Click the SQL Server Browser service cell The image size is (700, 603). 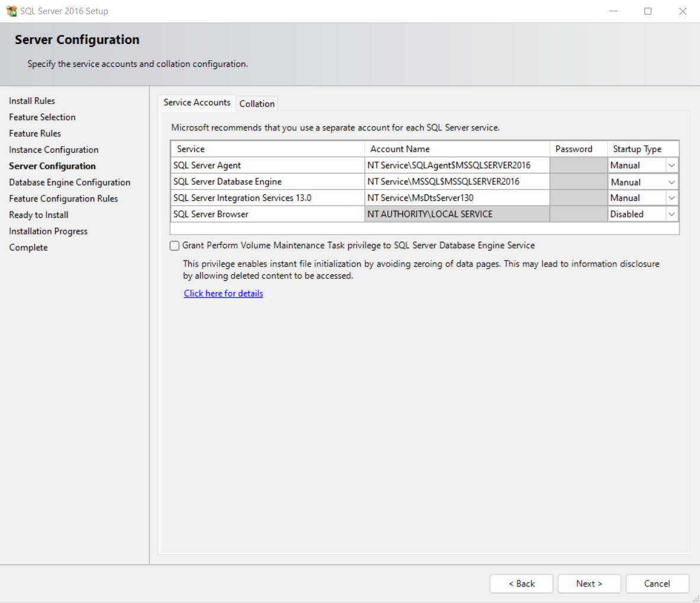tap(268, 214)
